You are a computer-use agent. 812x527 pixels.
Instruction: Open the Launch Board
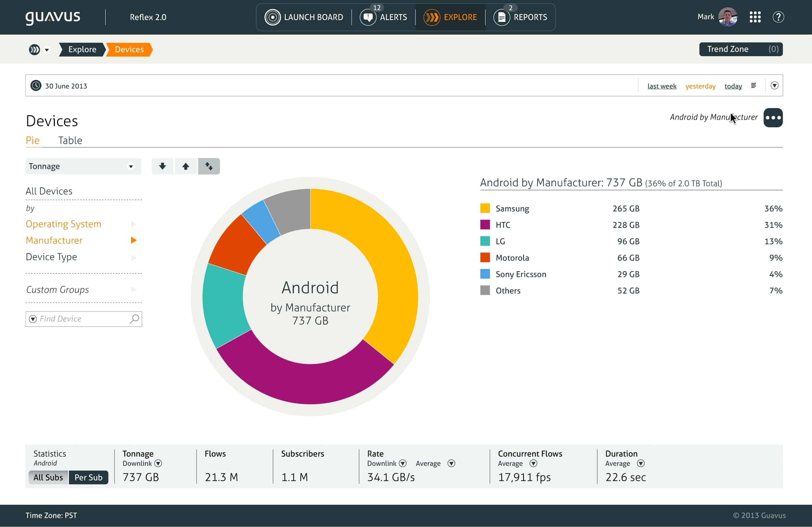click(x=304, y=17)
